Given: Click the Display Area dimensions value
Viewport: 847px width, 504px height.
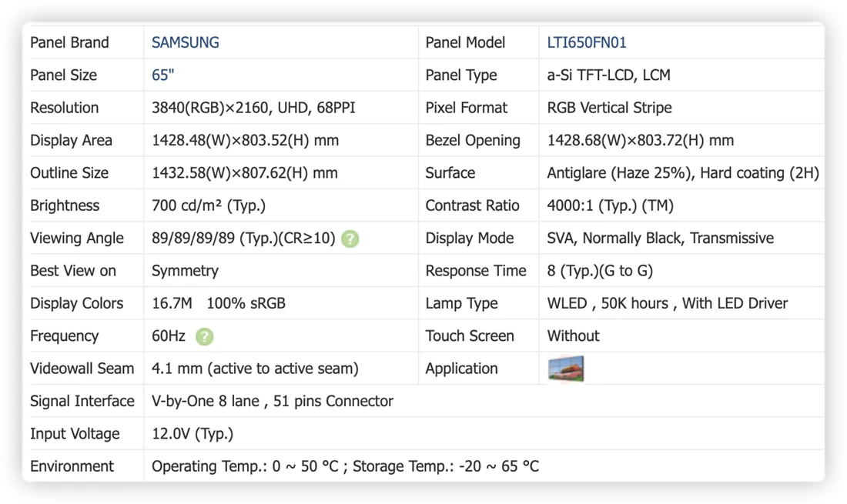Looking at the screenshot, I should [x=245, y=140].
